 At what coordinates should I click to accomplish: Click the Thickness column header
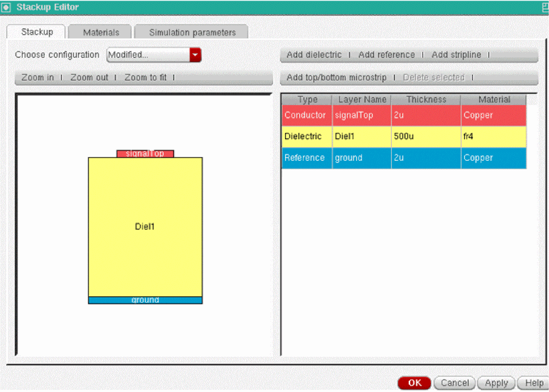426,100
